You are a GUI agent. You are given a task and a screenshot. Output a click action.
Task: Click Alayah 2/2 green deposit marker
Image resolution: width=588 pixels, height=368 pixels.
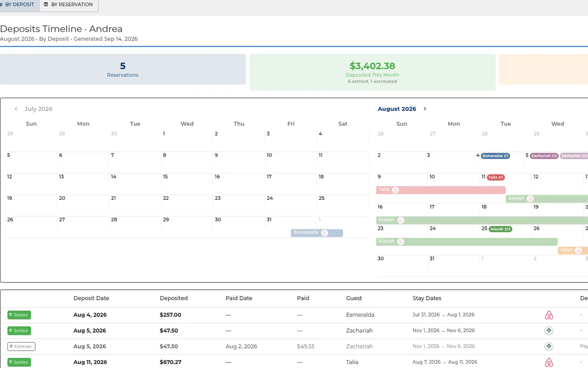500,229
